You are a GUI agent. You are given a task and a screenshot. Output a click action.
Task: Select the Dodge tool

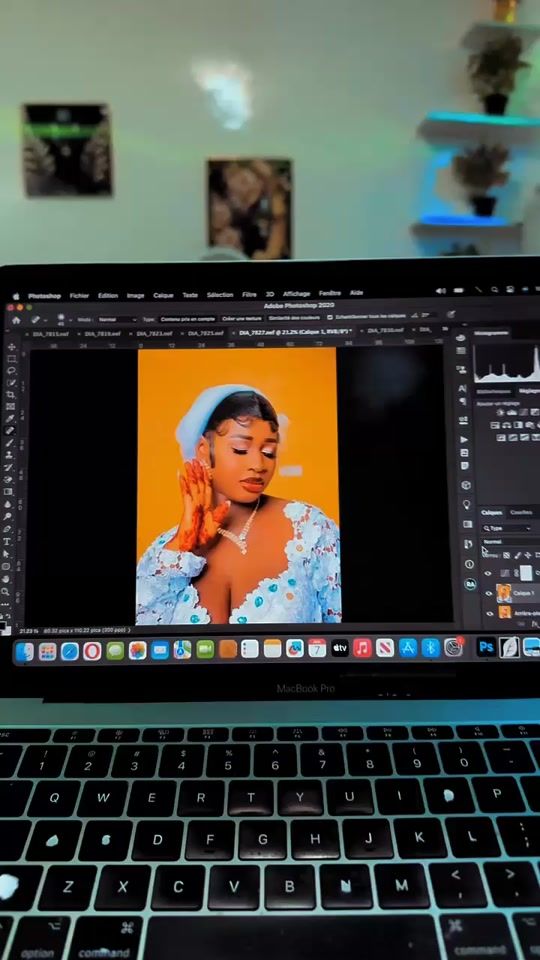click(7, 517)
